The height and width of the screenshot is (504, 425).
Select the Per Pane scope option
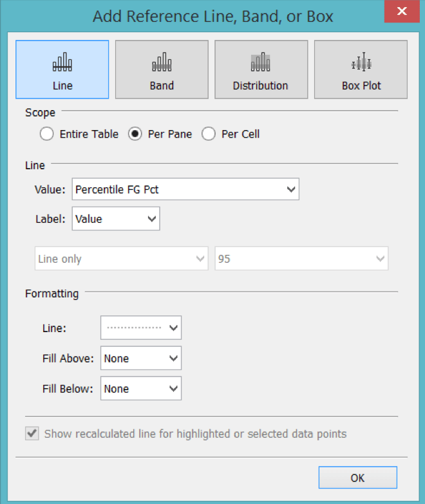click(x=135, y=135)
